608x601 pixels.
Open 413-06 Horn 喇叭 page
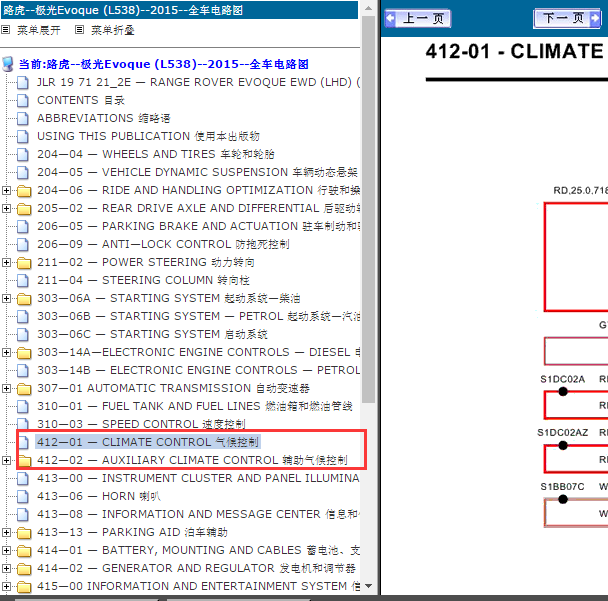coord(98,496)
